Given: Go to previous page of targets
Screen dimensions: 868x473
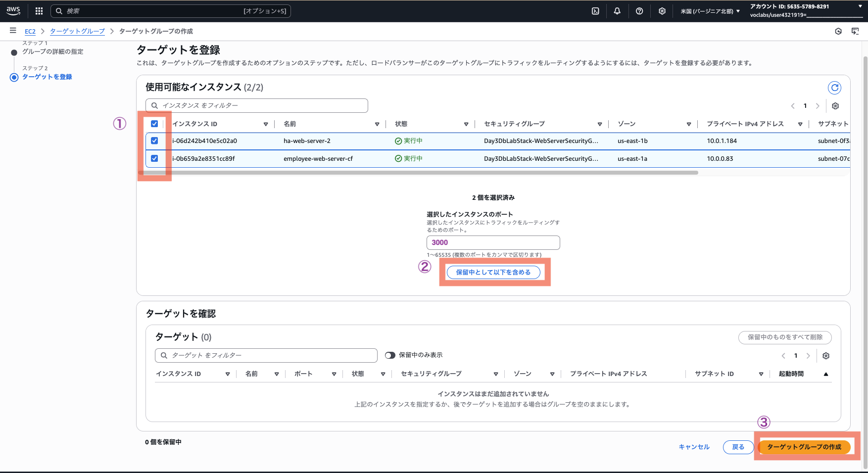Looking at the screenshot, I should coord(783,356).
